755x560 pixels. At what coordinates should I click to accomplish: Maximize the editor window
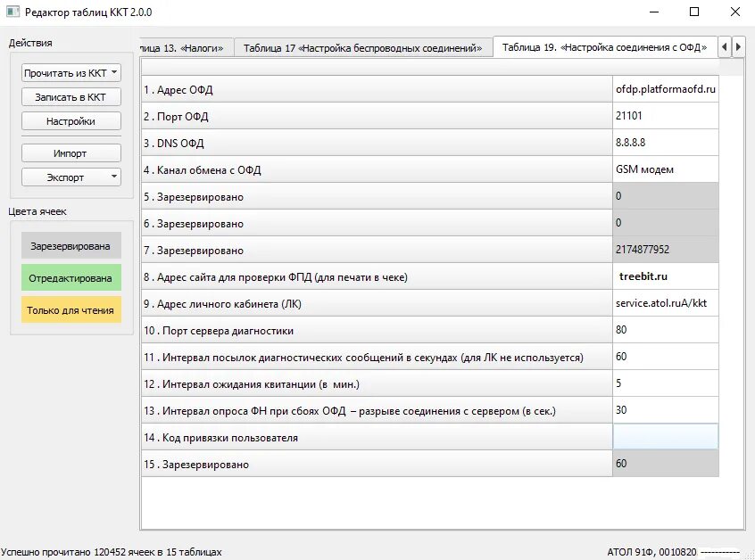(x=693, y=12)
